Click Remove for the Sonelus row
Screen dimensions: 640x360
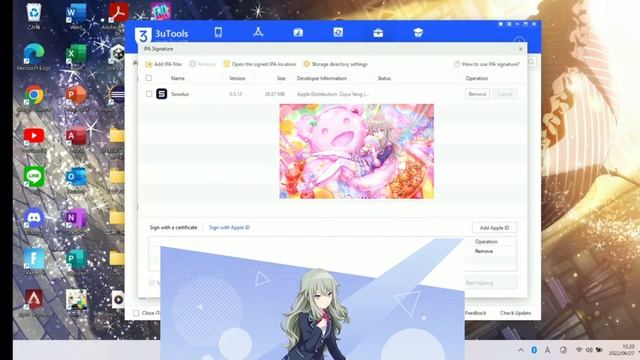pyautogui.click(x=477, y=94)
